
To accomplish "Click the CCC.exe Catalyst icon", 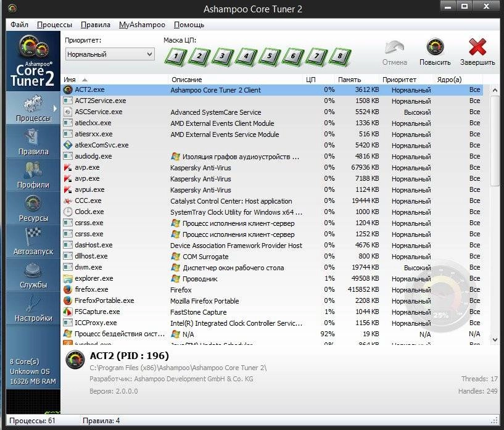I will click(x=68, y=201).
